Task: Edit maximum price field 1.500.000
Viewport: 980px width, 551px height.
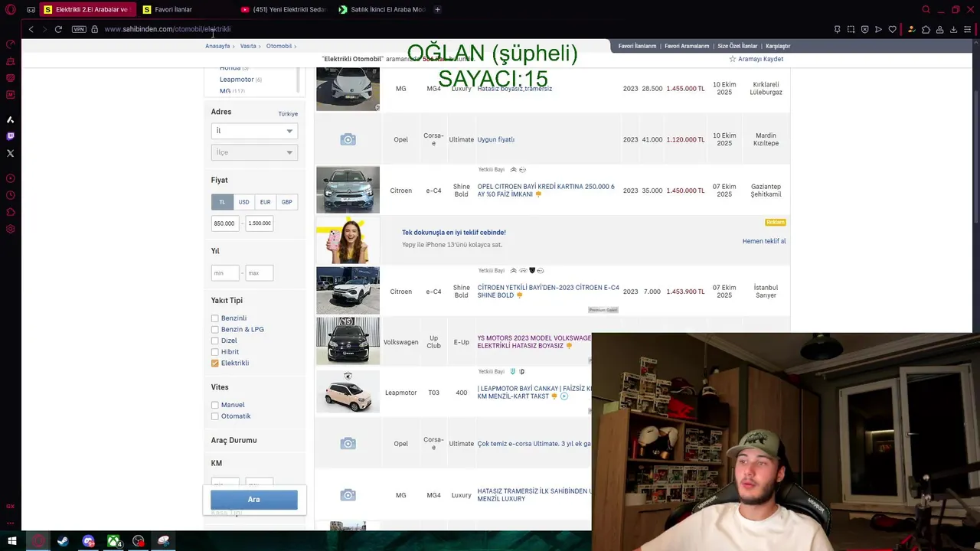Action: pyautogui.click(x=260, y=223)
